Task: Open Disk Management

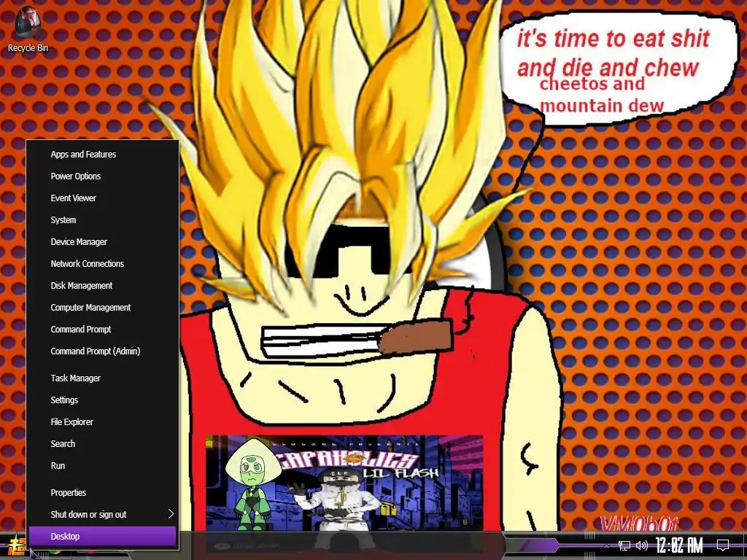Action: [x=102, y=286]
